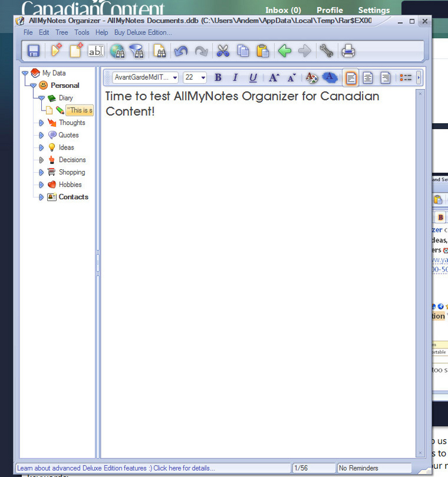This screenshot has width=448, height=477.
Task: Set paragraph alignment to left
Action: [x=351, y=78]
